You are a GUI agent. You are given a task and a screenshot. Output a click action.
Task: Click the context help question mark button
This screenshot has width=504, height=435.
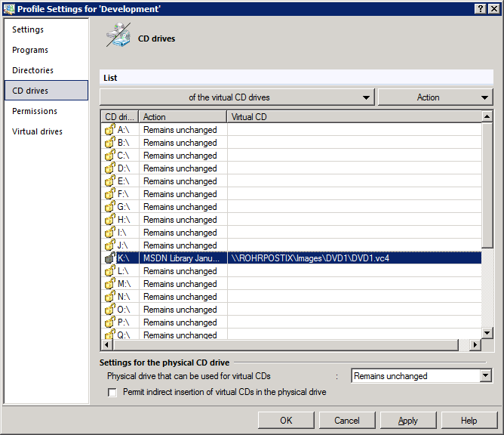481,8
